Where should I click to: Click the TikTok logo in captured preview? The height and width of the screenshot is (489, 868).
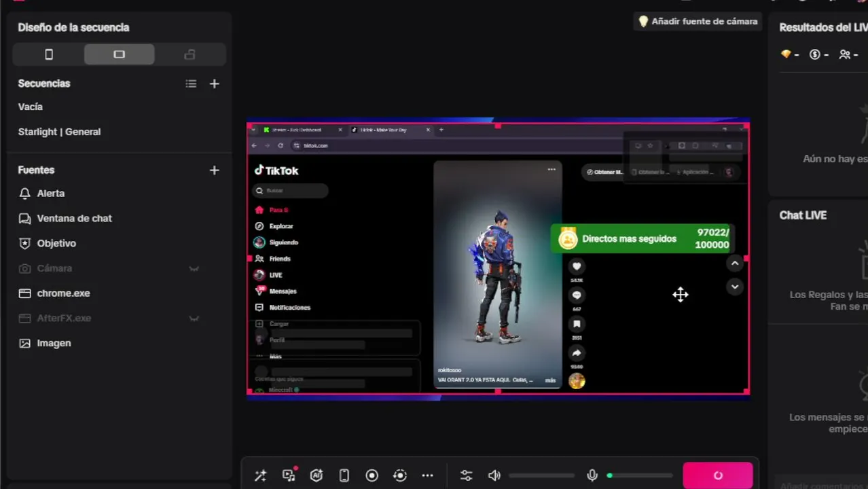[x=276, y=170]
